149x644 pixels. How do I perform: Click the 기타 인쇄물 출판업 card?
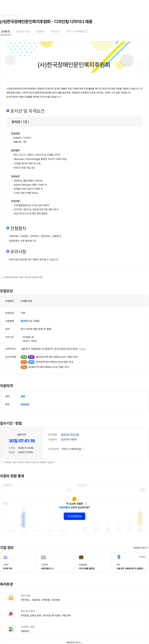pos(93,562)
